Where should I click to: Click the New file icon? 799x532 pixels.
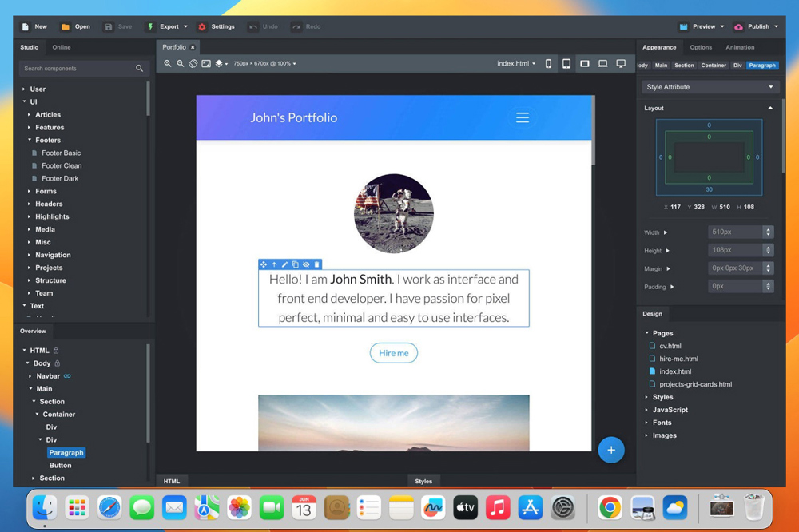26,26
